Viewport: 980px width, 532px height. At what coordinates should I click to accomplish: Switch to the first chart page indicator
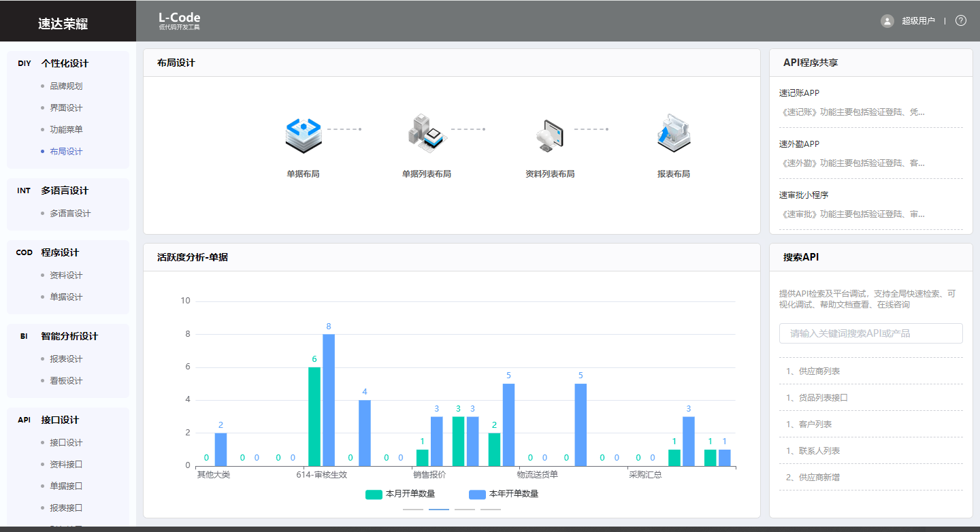[x=413, y=509]
